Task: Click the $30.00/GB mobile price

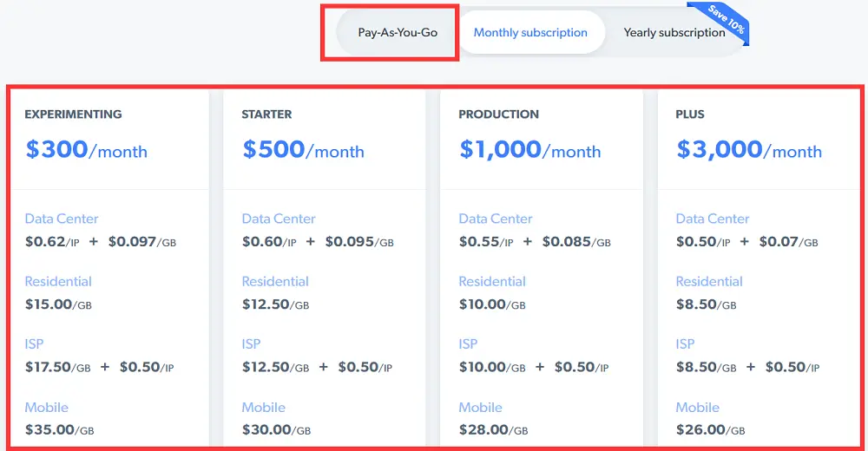Action: [x=276, y=430]
